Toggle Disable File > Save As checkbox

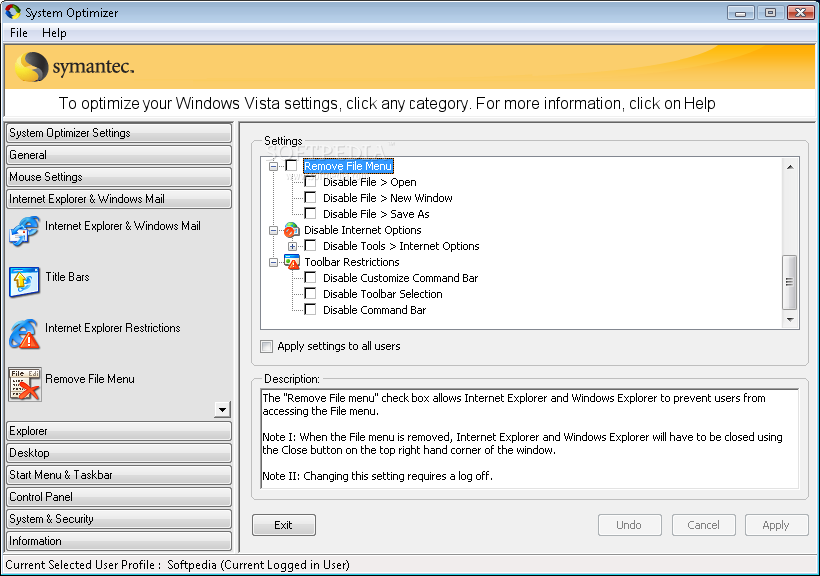[x=310, y=213]
